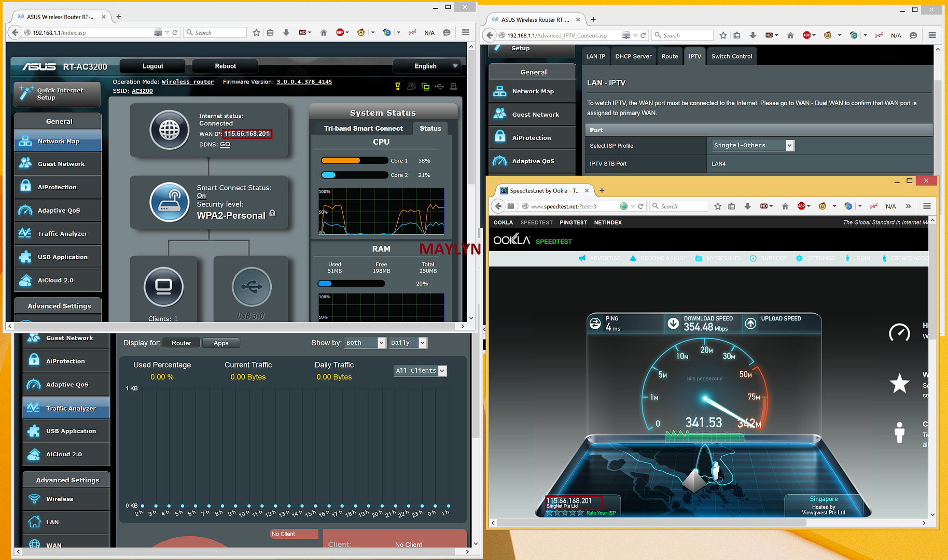Click the firmware version 3.0.0.4.378_4145 link
The width and height of the screenshot is (948, 560).
point(304,81)
